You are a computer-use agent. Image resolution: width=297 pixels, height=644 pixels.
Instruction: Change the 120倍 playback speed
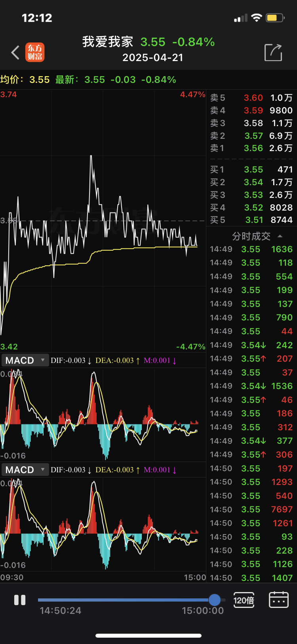tap(244, 600)
